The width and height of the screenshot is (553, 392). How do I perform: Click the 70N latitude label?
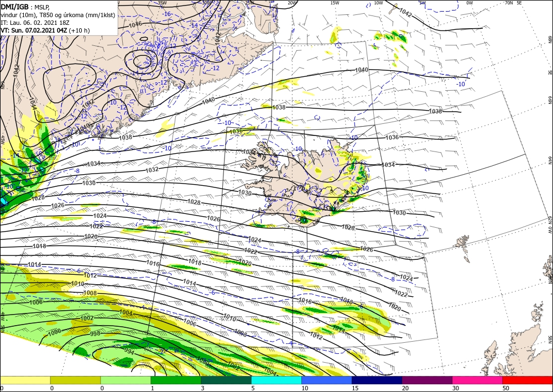pos(509,3)
